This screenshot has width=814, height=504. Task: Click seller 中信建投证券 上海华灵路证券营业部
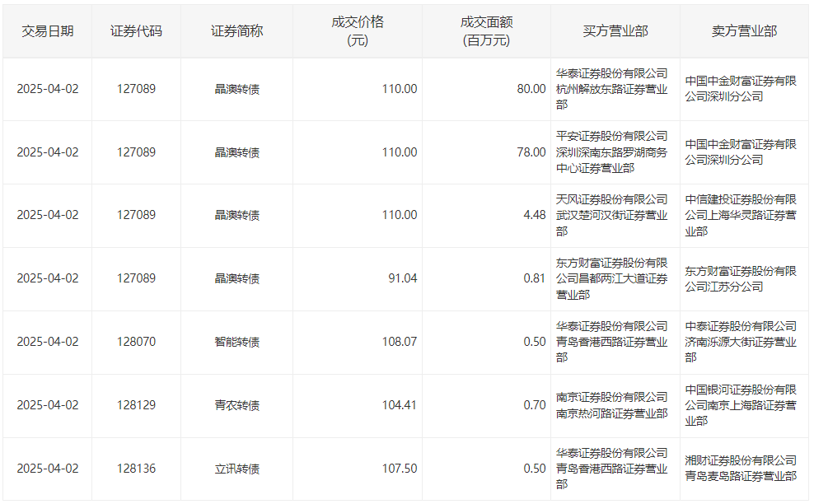coord(741,215)
